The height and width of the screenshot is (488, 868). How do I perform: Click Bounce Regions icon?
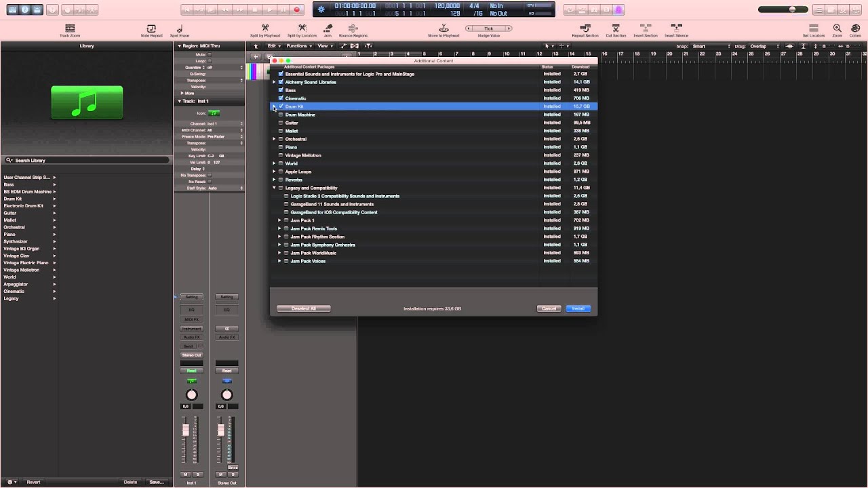(x=353, y=28)
